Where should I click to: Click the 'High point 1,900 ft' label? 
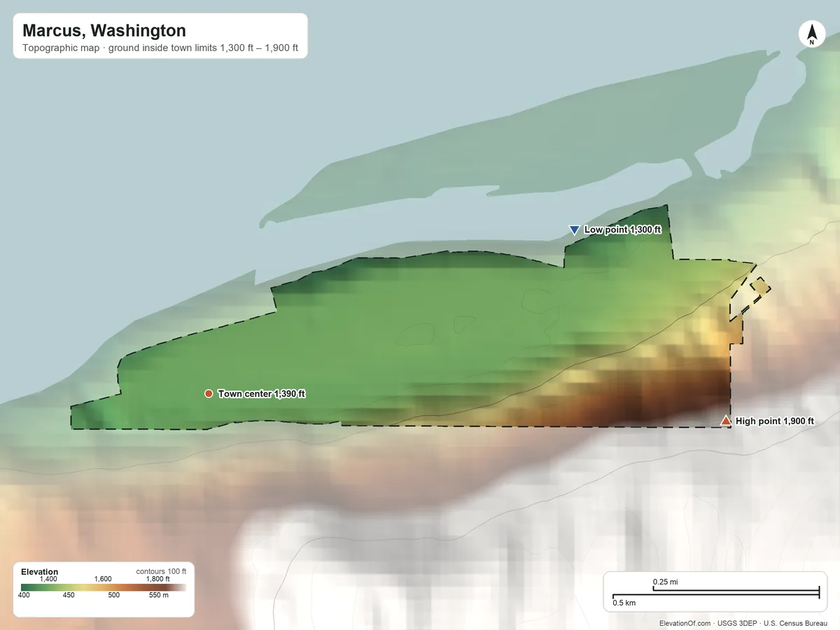pyautogui.click(x=775, y=421)
